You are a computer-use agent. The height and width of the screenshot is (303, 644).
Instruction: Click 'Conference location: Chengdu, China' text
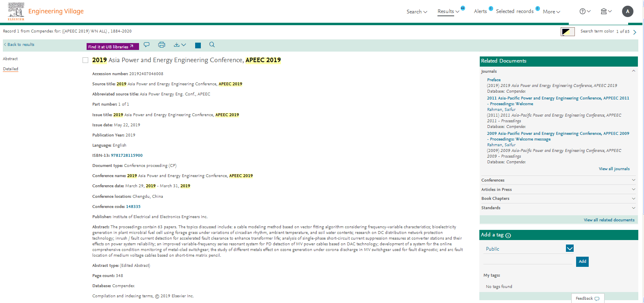[x=128, y=197]
